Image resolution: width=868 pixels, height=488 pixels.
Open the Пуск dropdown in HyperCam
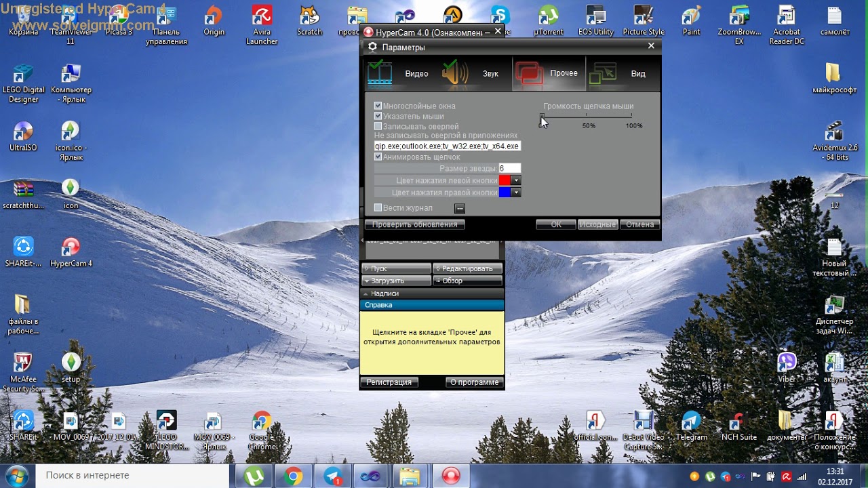coord(396,268)
